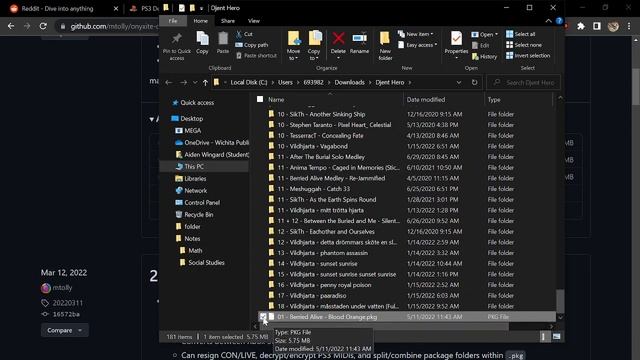Image resolution: width=640 pixels, height=360 pixels.
Task: Switch to large icons view in status bar
Action: pos(556,336)
